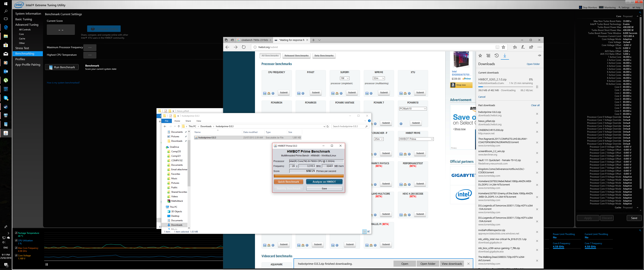Image resolution: width=644 pixels, height=270 pixels.
Task: Click the orange HWBOT Prime progress bar
Action: (309, 176)
